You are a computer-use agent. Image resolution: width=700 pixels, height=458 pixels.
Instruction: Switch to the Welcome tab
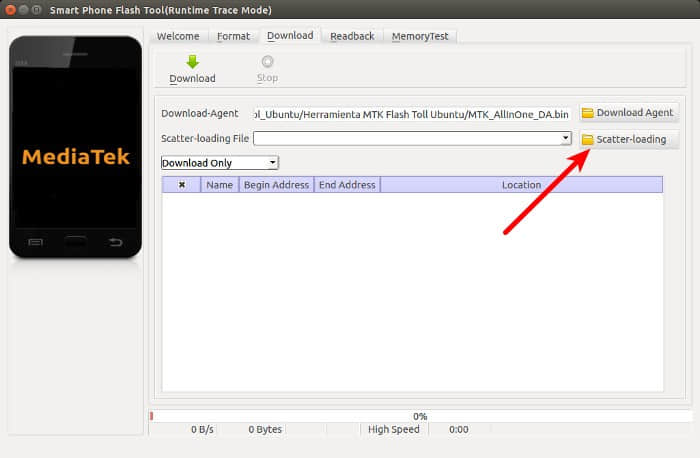(178, 36)
